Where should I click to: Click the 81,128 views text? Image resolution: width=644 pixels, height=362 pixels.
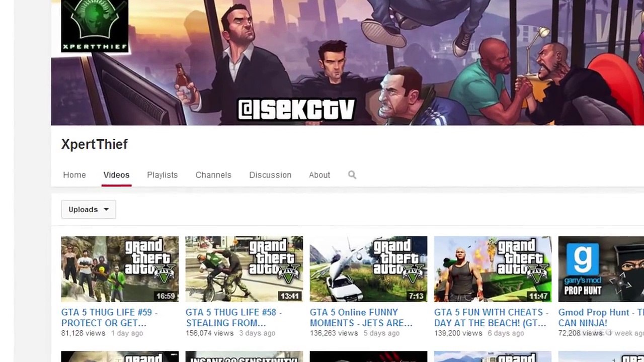[83, 333]
